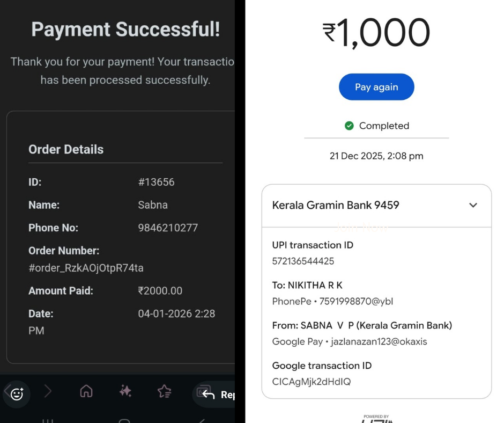Tap Google transaction ID value CICAgMjk2dHdIQ

click(312, 382)
